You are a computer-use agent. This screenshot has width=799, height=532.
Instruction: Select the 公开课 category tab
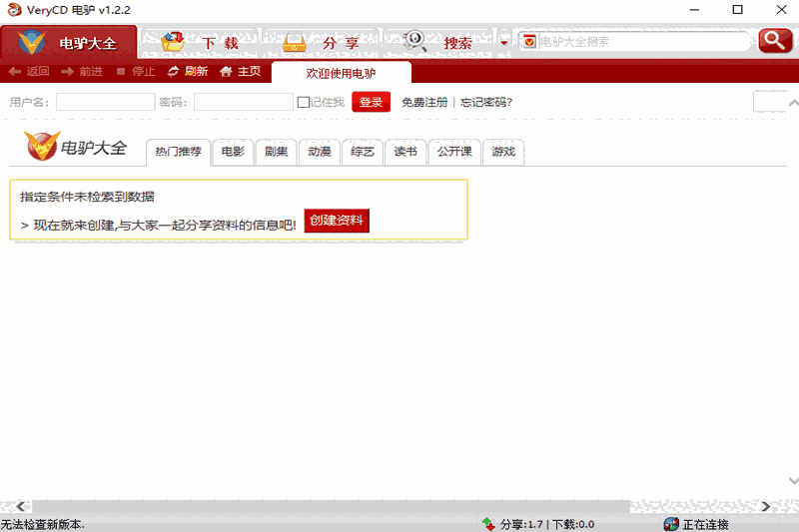tap(454, 152)
